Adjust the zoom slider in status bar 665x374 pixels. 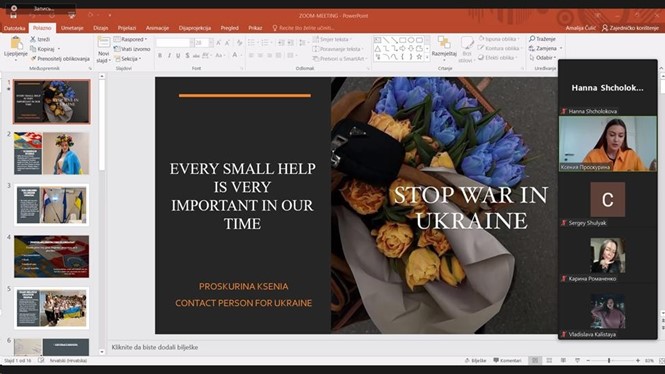point(609,360)
